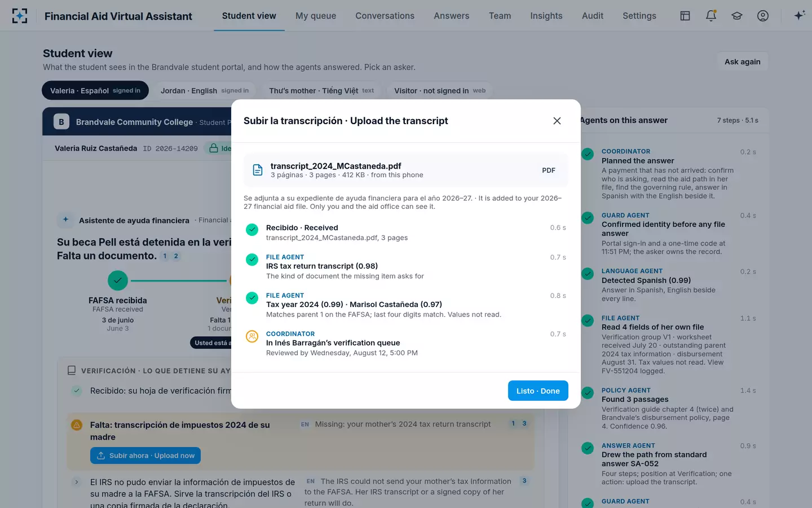The height and width of the screenshot is (508, 812).
Task: Close the upload transcript dialog
Action: pos(557,121)
